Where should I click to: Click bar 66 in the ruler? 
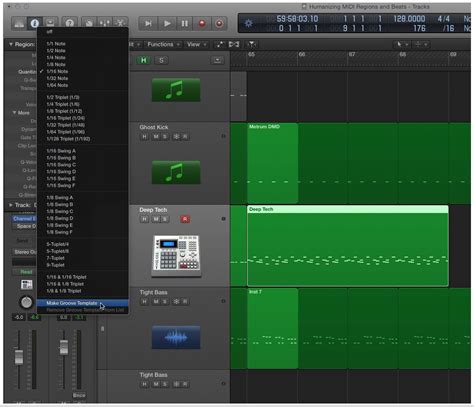click(x=302, y=54)
